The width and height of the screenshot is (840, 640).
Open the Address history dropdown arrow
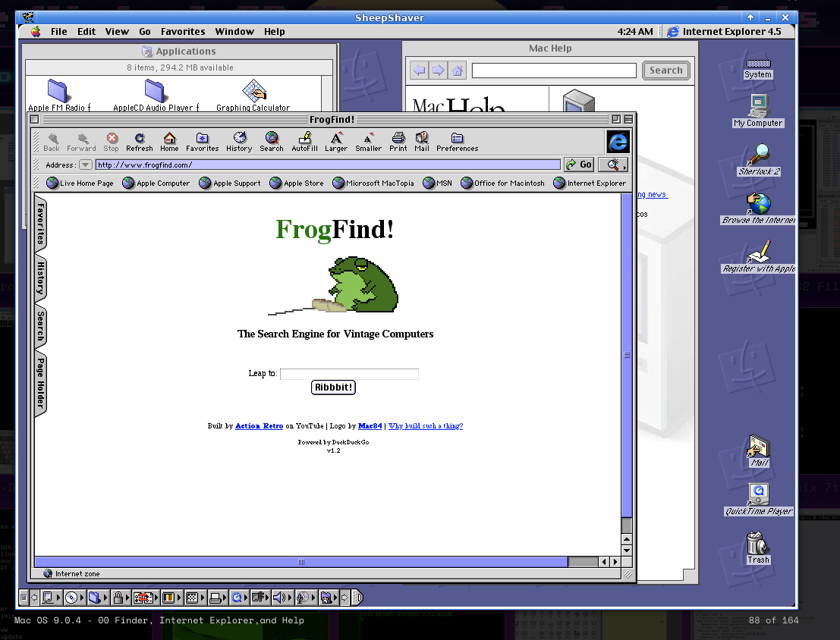tap(86, 165)
